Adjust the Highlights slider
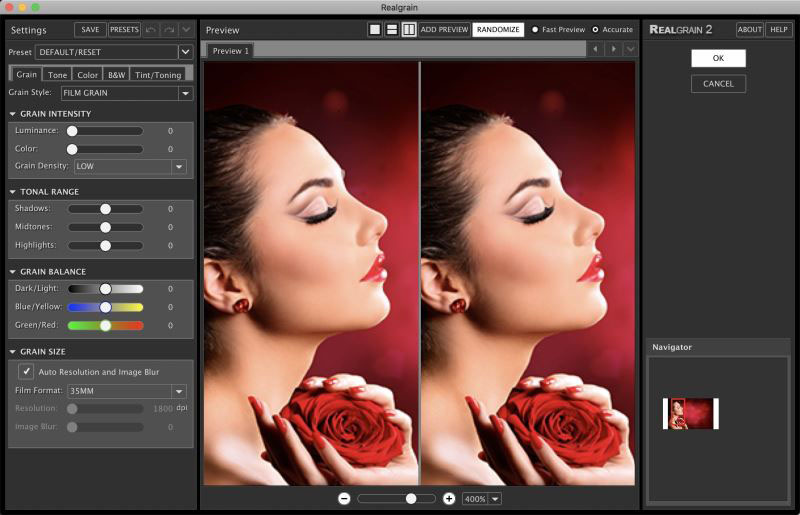This screenshot has width=800, height=515. (x=106, y=246)
